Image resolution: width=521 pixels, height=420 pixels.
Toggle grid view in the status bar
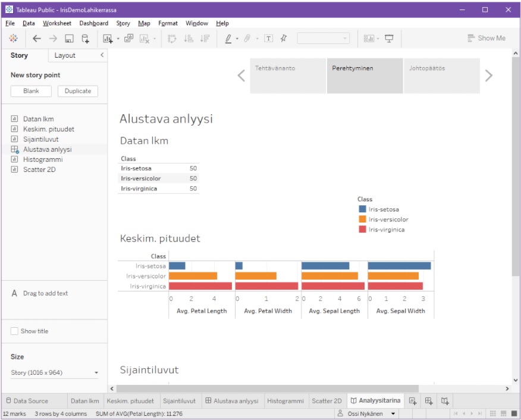[492, 412]
